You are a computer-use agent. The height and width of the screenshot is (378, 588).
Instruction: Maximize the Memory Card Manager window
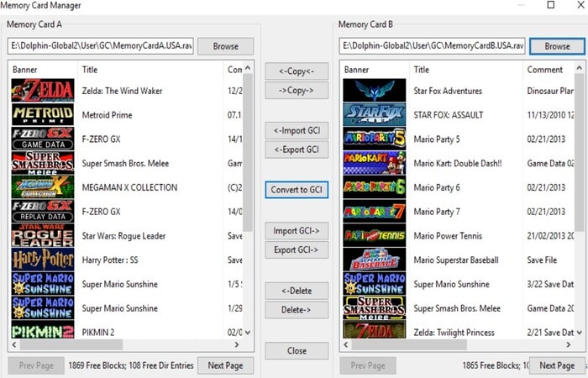click(551, 4)
